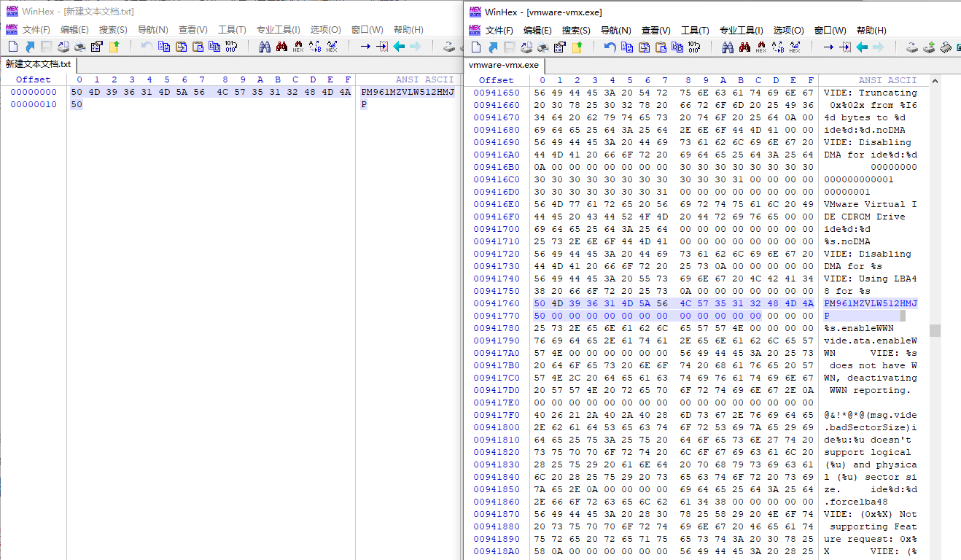Click Copy block icon in the 新建文本文档.txt window
961x560 pixels.
[x=164, y=47]
